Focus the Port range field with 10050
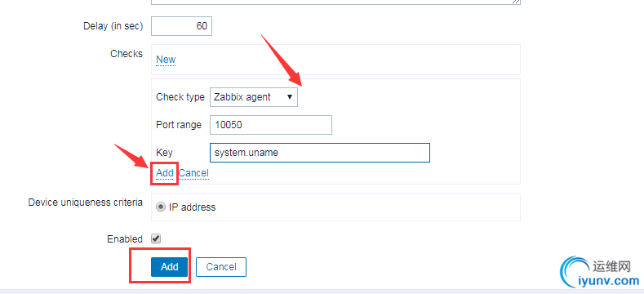 (271, 125)
